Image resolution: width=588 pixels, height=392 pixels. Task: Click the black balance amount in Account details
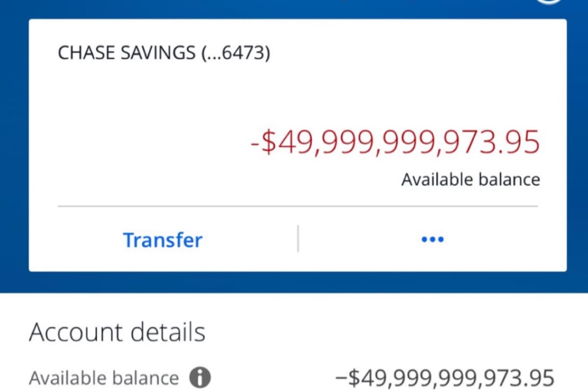click(445, 378)
